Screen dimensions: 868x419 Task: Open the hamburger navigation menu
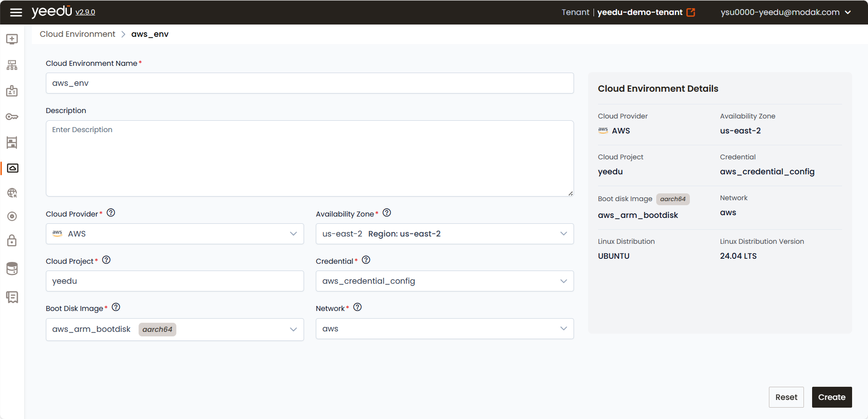pyautogui.click(x=16, y=12)
